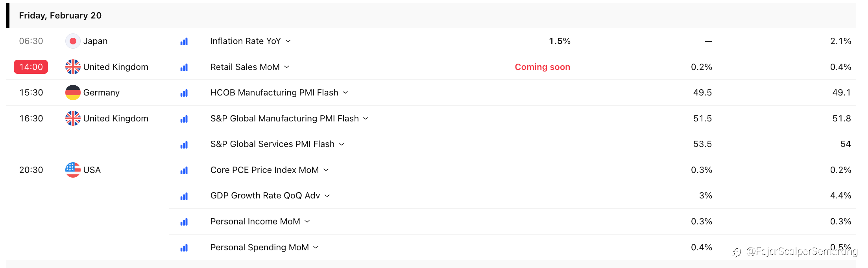Expand Retail Sales MoM details chevron
Screen dimensions: 868x268
click(x=287, y=67)
